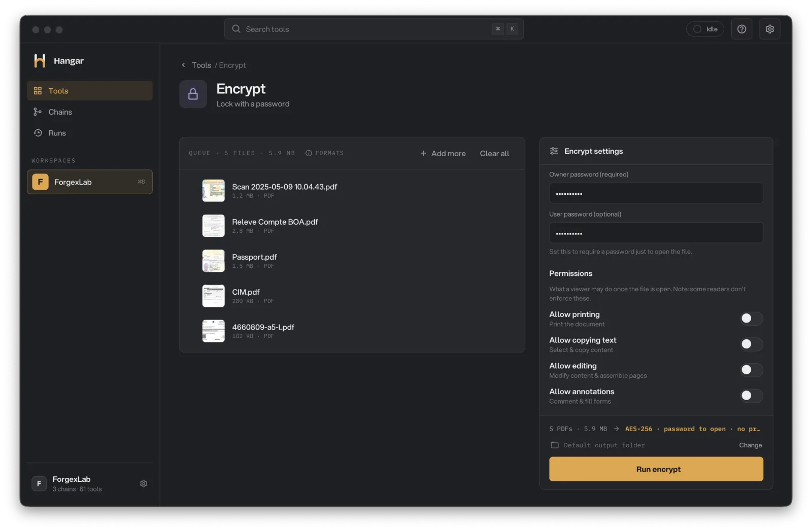Click the Releve Compte BOA.pdf file name
This screenshot has width=812, height=531.
275,222
